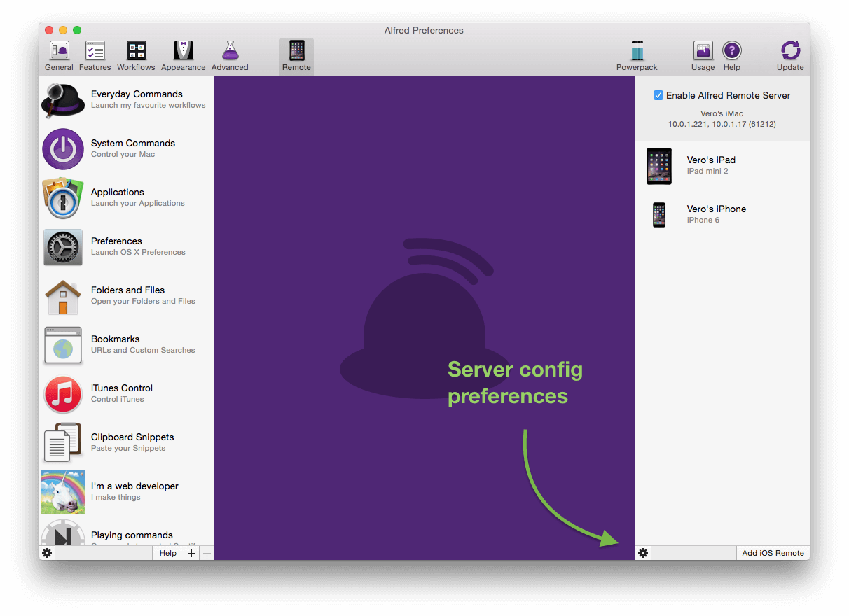Click Add iOS Remote
The width and height of the screenshot is (849, 616).
773,552
